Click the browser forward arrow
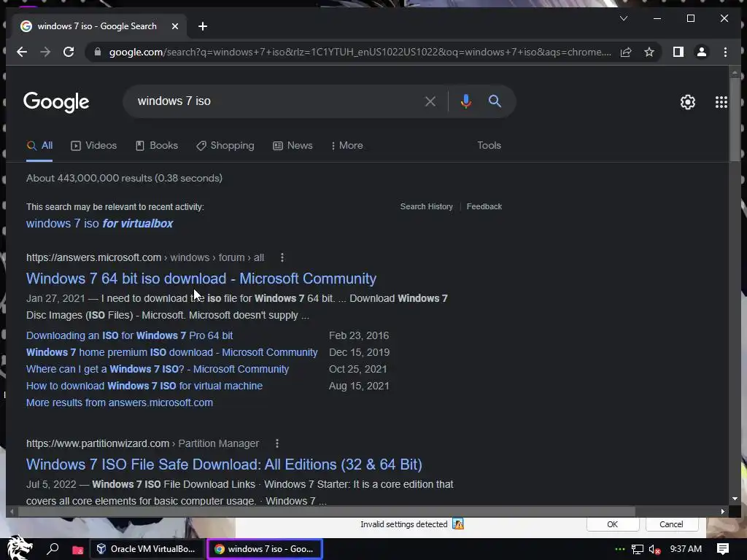The image size is (747, 560). click(45, 52)
